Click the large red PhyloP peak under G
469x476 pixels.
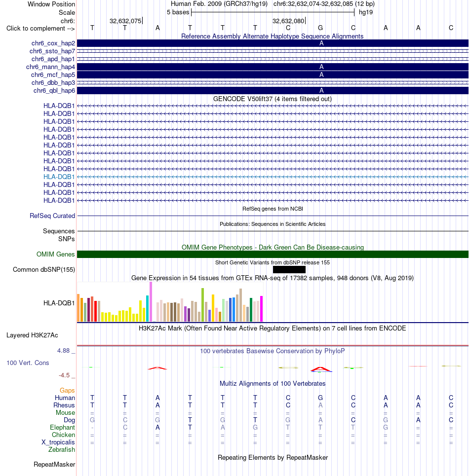321,369
